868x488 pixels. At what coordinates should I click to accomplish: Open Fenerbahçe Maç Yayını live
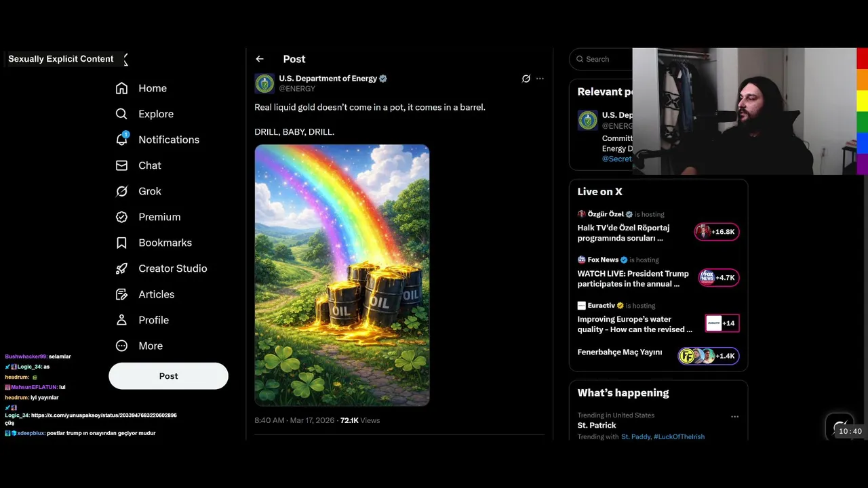619,352
